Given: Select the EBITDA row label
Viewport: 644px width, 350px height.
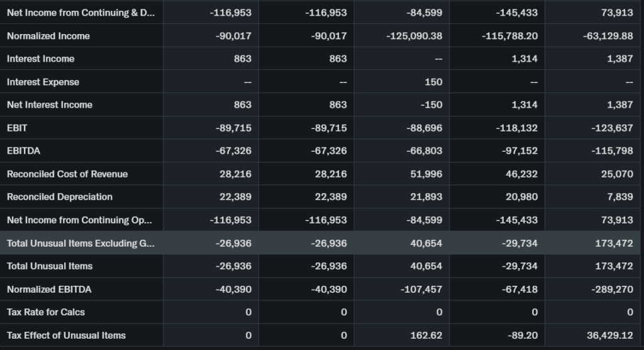Looking at the screenshot, I should 23,150.
